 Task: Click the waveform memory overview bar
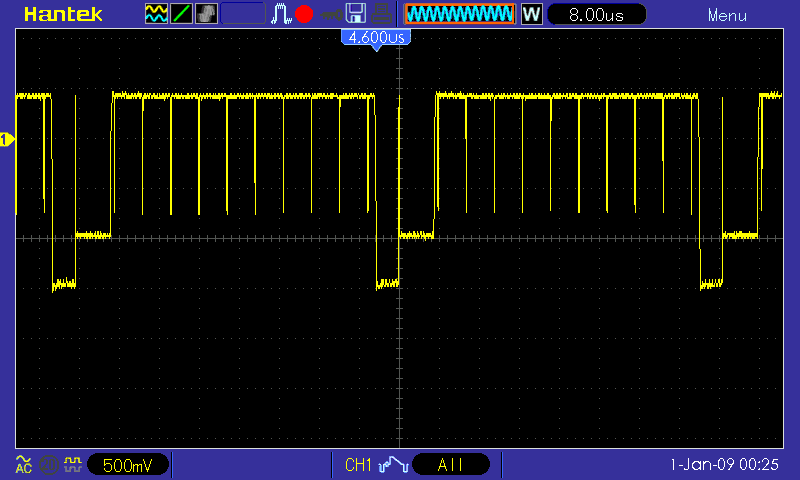coord(460,14)
